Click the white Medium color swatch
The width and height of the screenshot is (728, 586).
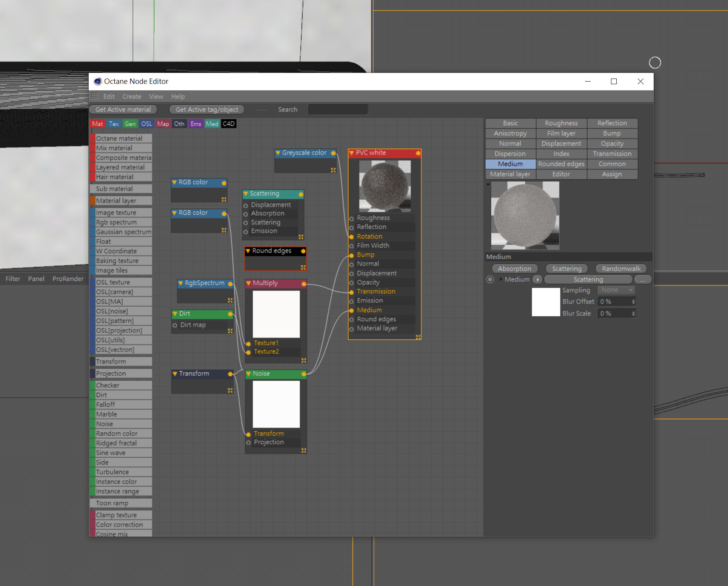[545, 302]
